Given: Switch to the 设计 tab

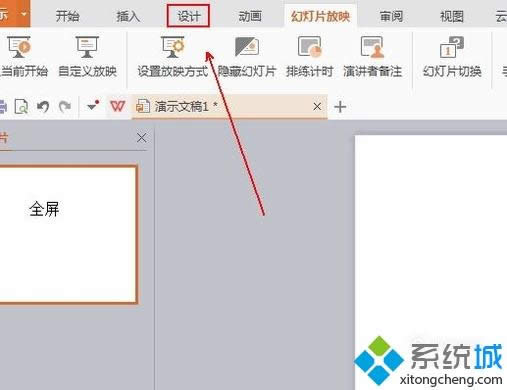Looking at the screenshot, I should point(188,16).
